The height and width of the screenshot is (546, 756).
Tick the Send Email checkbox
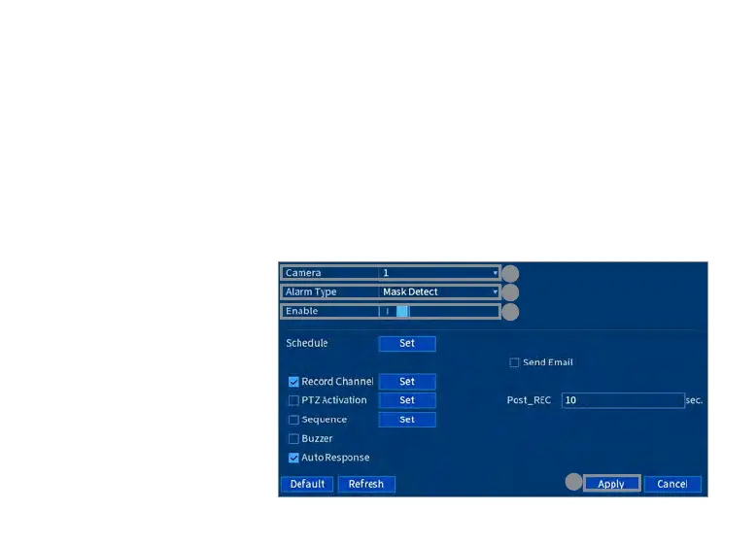point(514,362)
